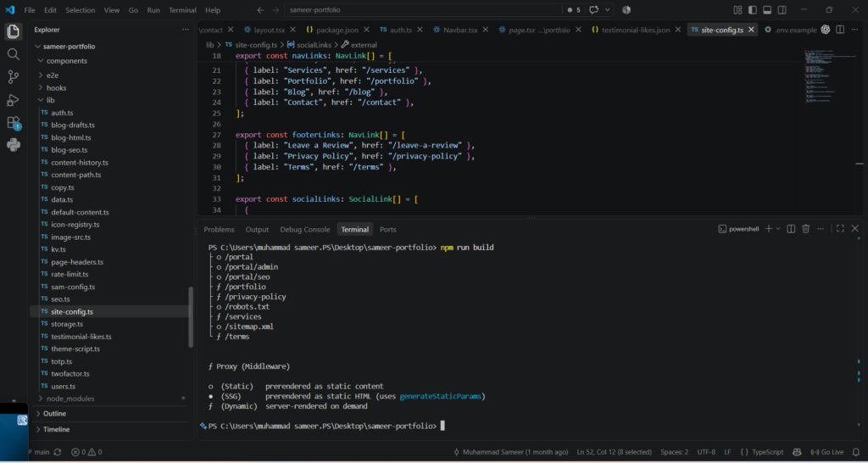This screenshot has width=868, height=463.
Task: Switch to the Ports panel tab
Action: click(x=388, y=229)
